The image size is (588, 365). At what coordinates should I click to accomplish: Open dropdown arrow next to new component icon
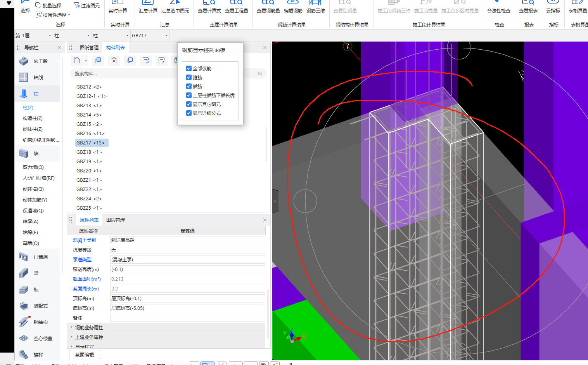[86, 61]
